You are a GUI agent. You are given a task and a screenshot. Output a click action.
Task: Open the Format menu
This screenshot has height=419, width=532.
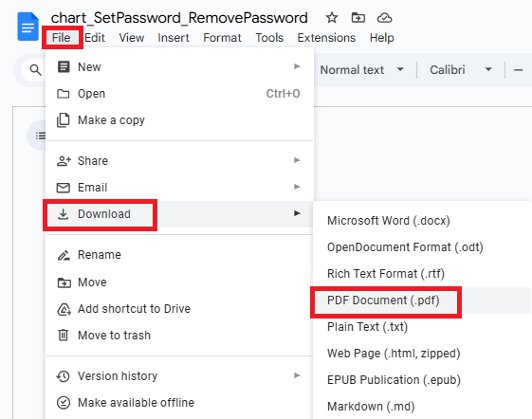tap(222, 38)
